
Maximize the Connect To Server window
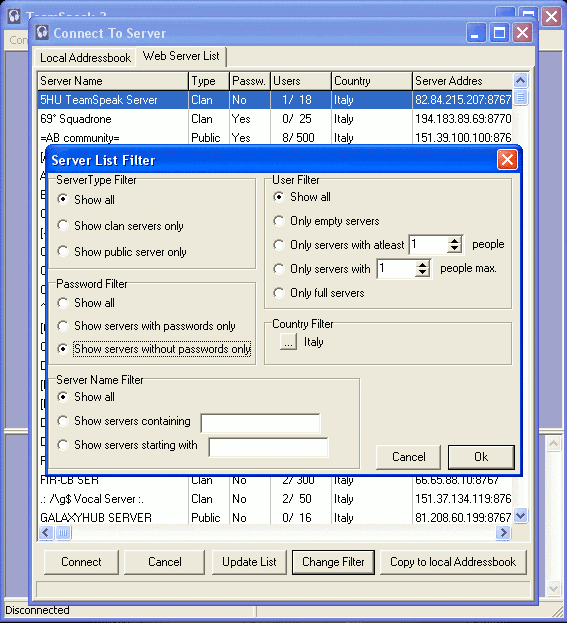pos(499,33)
